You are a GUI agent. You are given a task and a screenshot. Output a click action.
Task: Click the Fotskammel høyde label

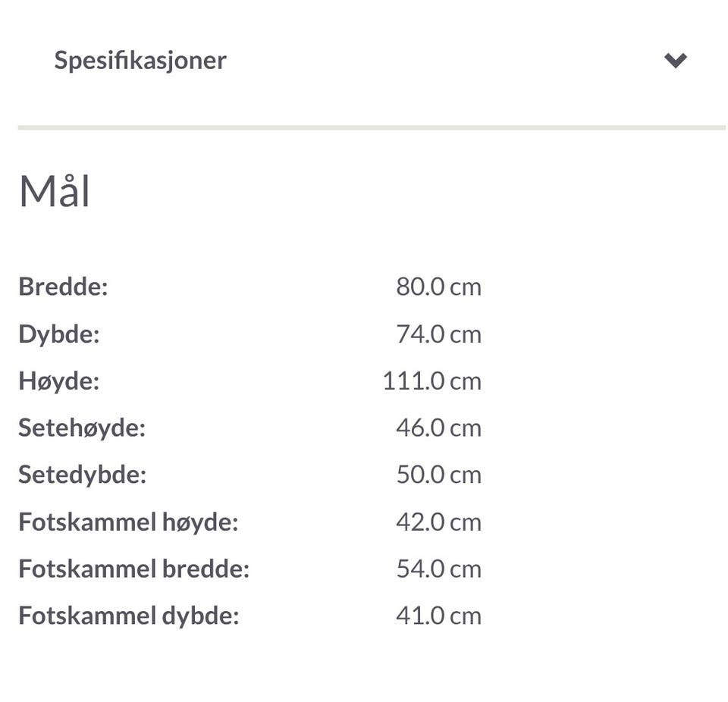click(128, 522)
